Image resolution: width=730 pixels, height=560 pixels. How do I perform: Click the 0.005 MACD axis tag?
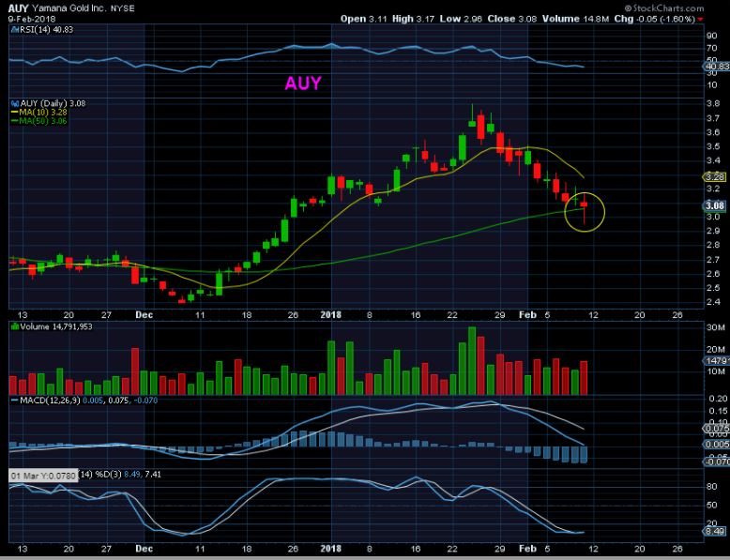pos(716,445)
